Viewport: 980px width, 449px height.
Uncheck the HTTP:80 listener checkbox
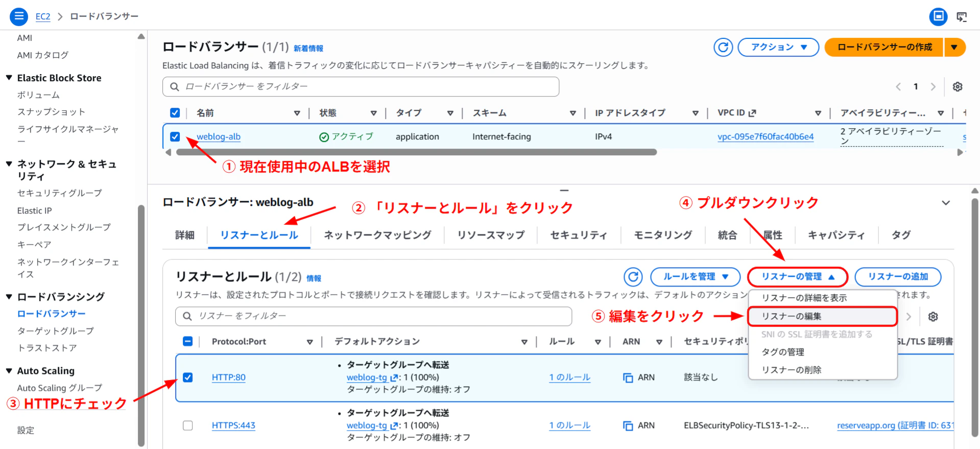(188, 377)
